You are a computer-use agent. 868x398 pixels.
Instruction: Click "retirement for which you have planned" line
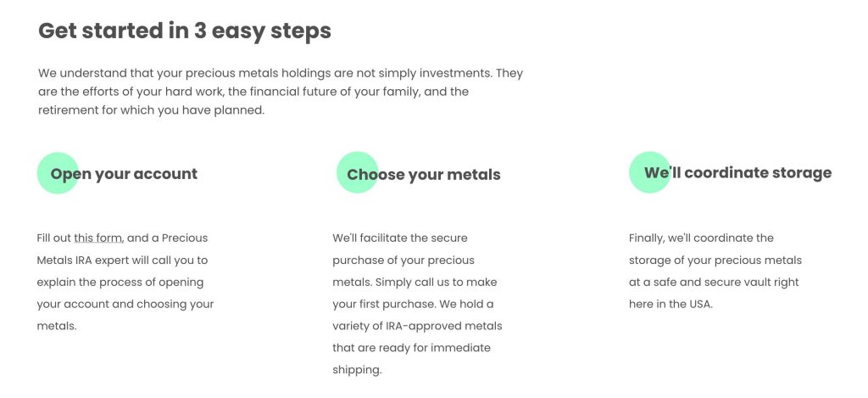pyautogui.click(x=152, y=110)
